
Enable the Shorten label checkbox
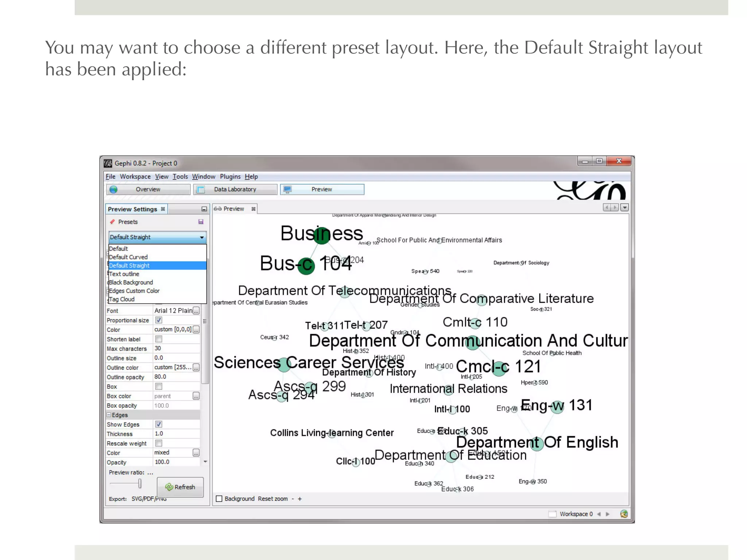pyautogui.click(x=159, y=339)
